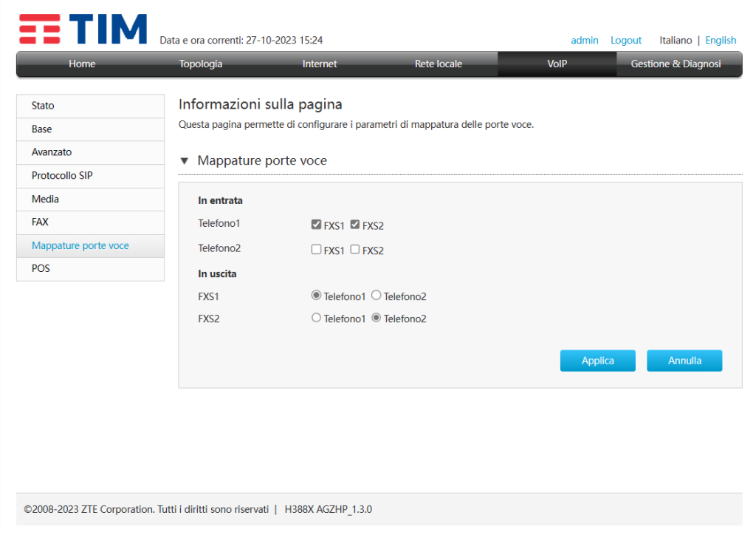Switch language to English
Screen dimensions: 756x535
721,41
